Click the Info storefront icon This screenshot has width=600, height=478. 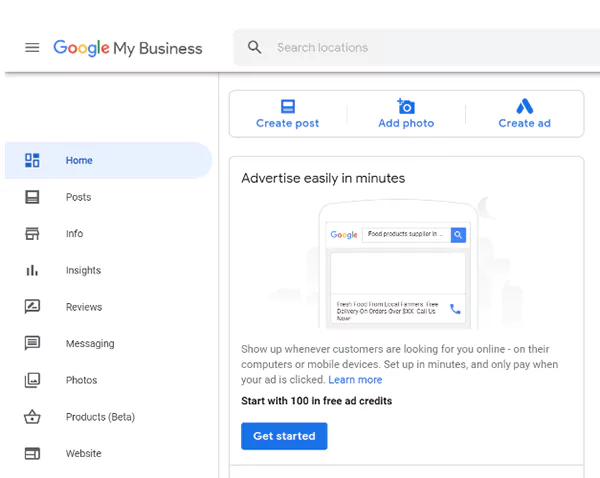pyautogui.click(x=32, y=233)
